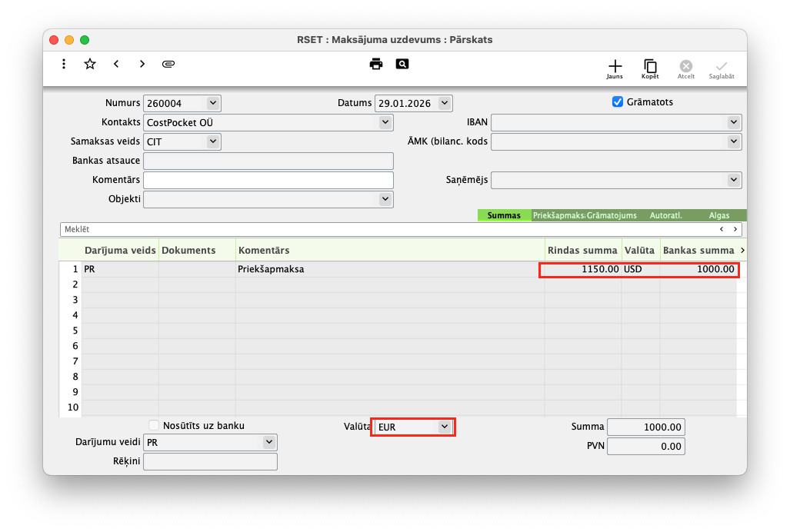The width and height of the screenshot is (790, 532).
Task: Select the Summas tab
Action: click(x=504, y=216)
